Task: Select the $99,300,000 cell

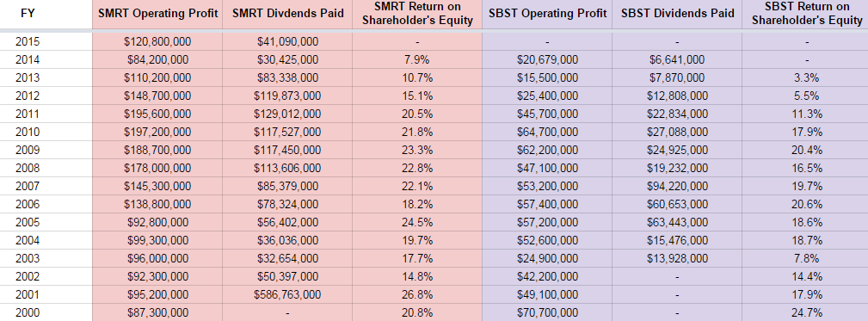Action: 157,241
